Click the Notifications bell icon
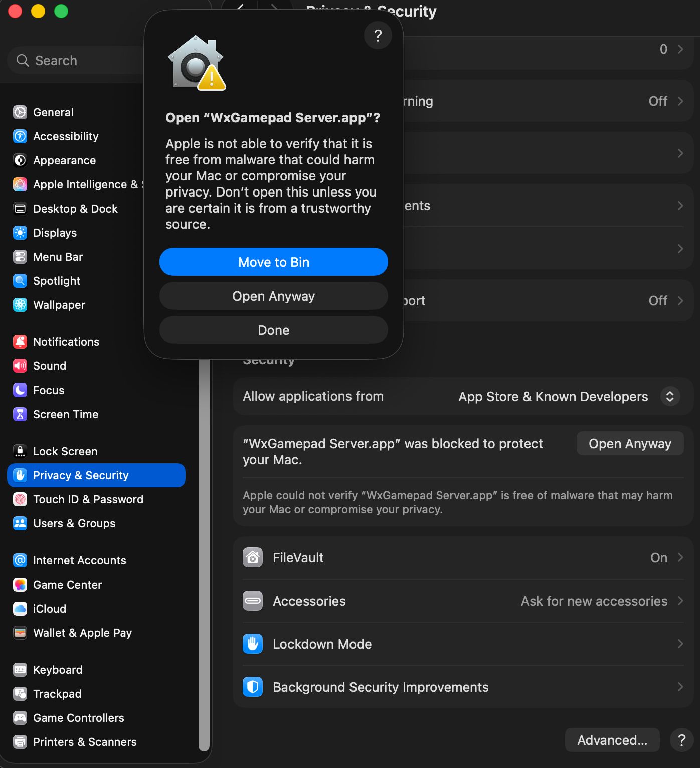 [20, 342]
